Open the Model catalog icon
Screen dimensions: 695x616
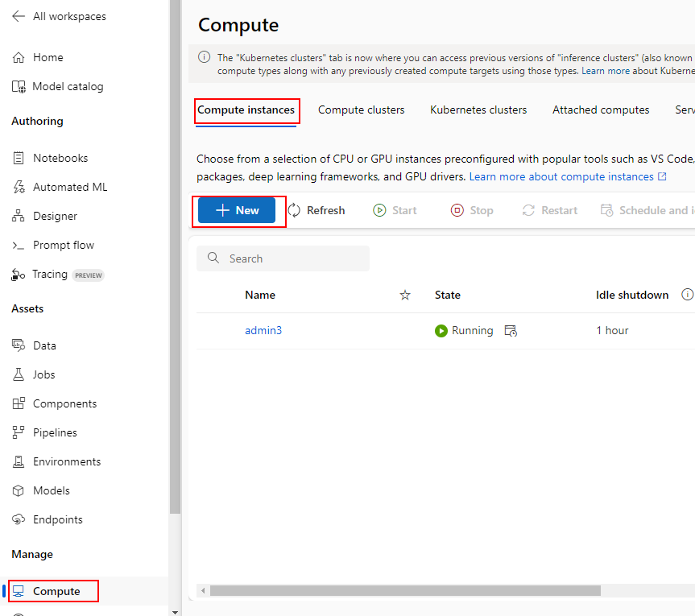[x=19, y=87]
